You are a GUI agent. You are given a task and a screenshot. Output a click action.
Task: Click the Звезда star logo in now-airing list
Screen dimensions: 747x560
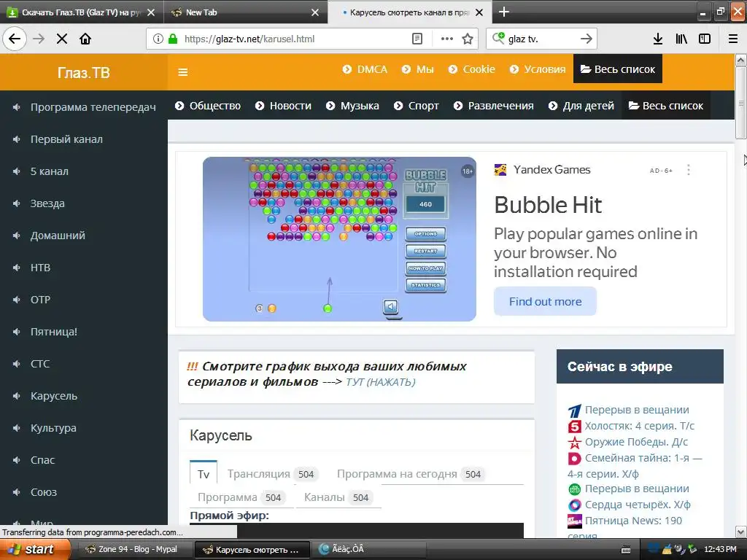click(x=575, y=443)
